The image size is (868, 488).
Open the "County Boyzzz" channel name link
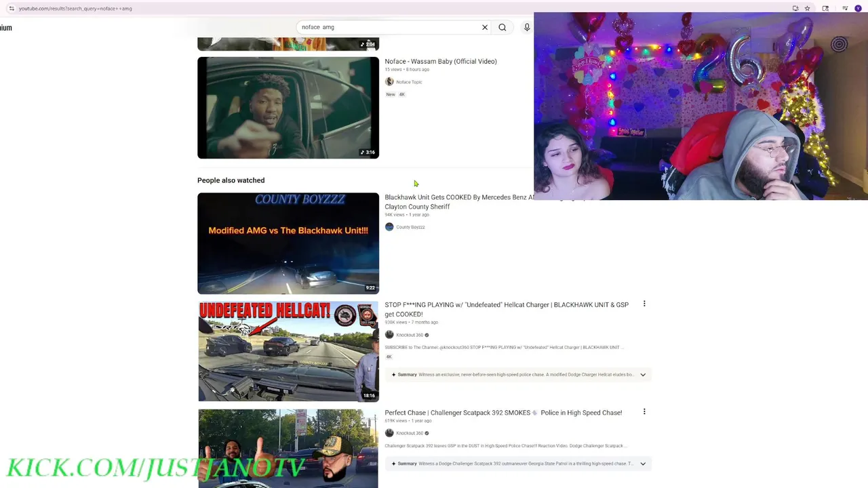pos(410,227)
